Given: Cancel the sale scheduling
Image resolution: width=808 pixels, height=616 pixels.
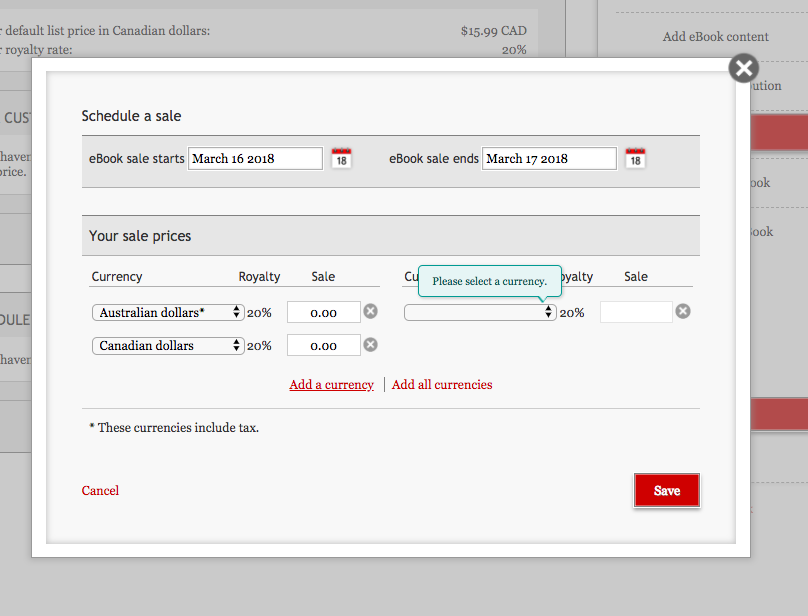Looking at the screenshot, I should pyautogui.click(x=100, y=491).
